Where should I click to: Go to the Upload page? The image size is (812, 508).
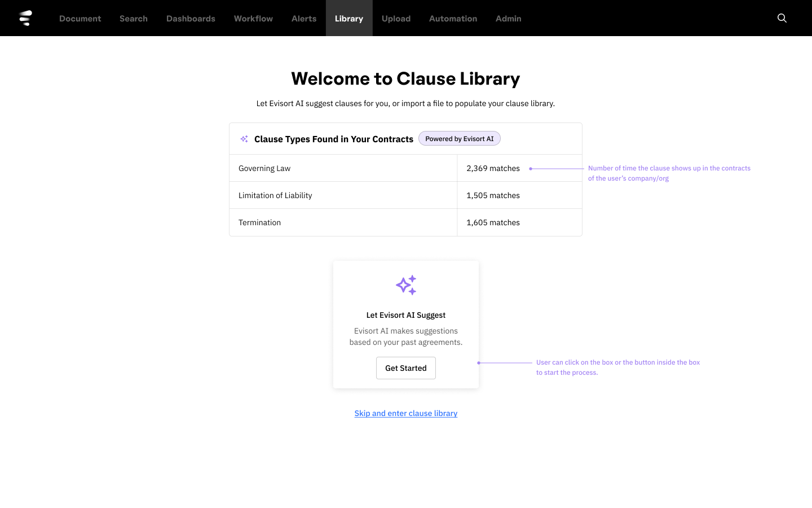coord(396,18)
